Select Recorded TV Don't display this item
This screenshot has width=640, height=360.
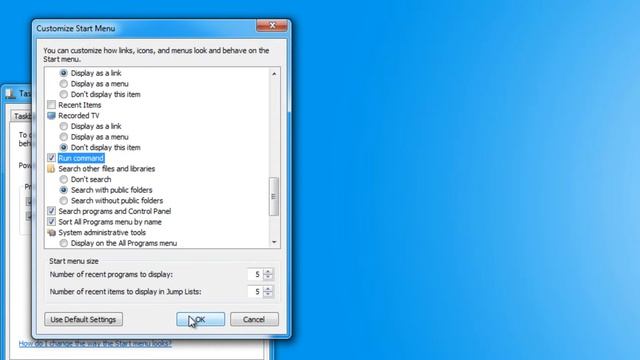64,147
